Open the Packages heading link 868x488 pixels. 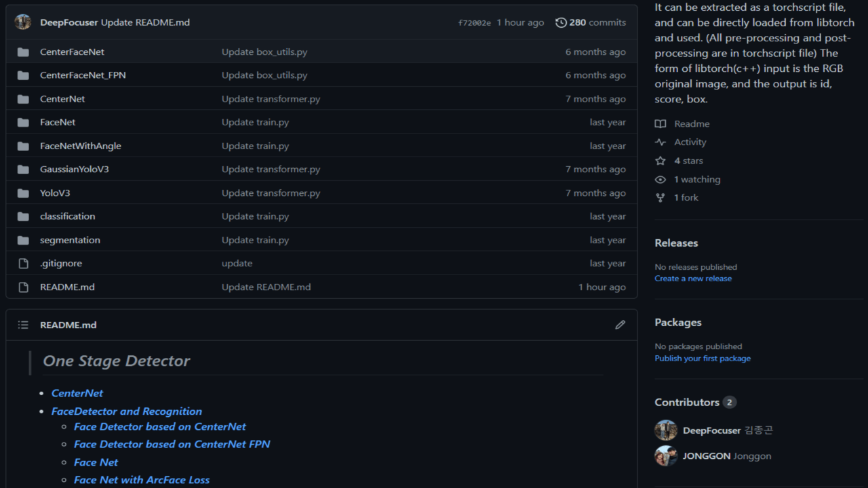pyautogui.click(x=678, y=323)
